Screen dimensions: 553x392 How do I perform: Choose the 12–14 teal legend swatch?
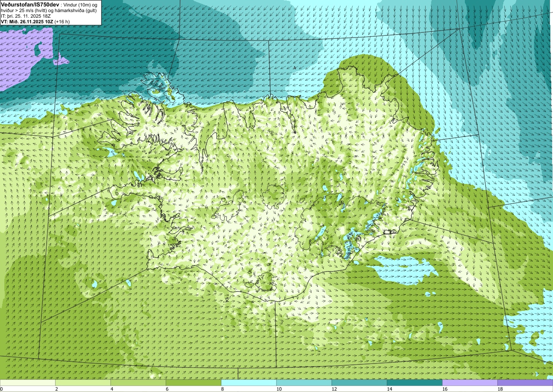(x=359, y=383)
